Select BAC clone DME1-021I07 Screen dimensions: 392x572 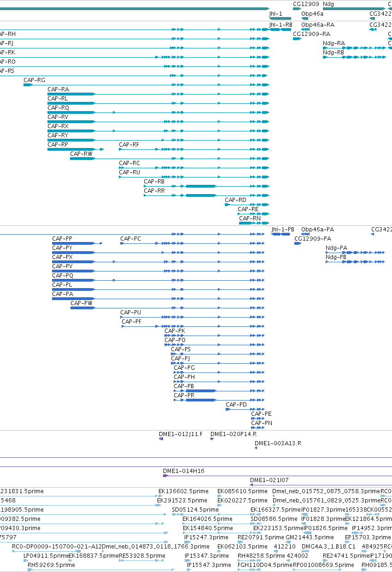click(x=269, y=480)
